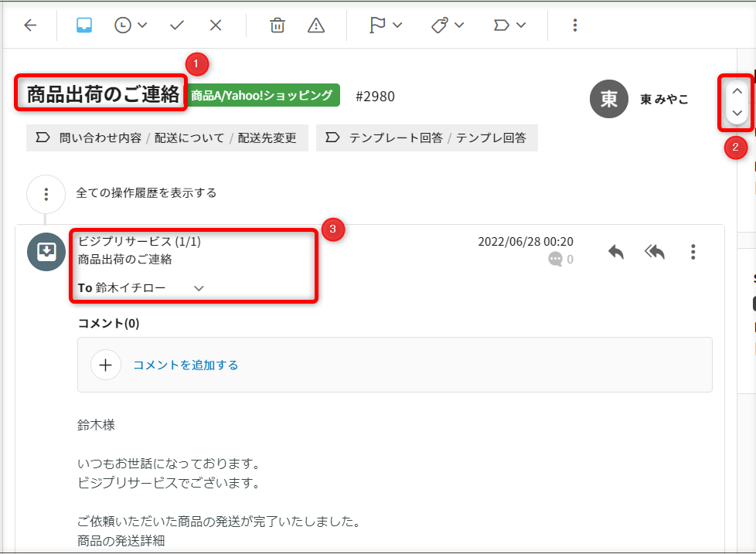Open the clock snooze dropdown
The image size is (756, 554).
point(131,25)
